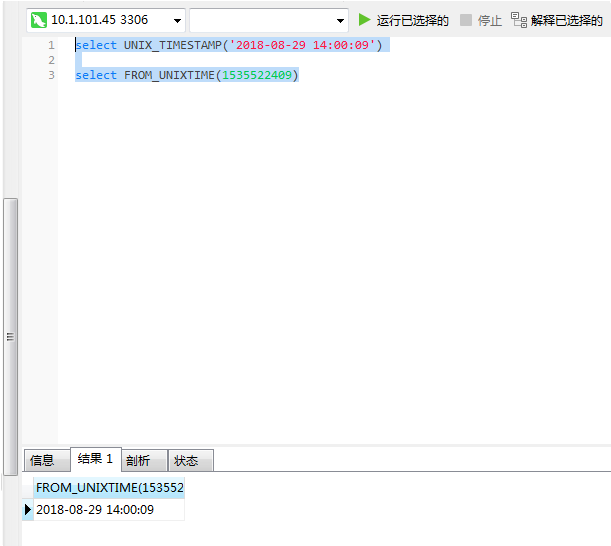Click the '2018-08-29 14:00:09' string literal
The height and width of the screenshot is (546, 611).
pyautogui.click(x=302, y=45)
